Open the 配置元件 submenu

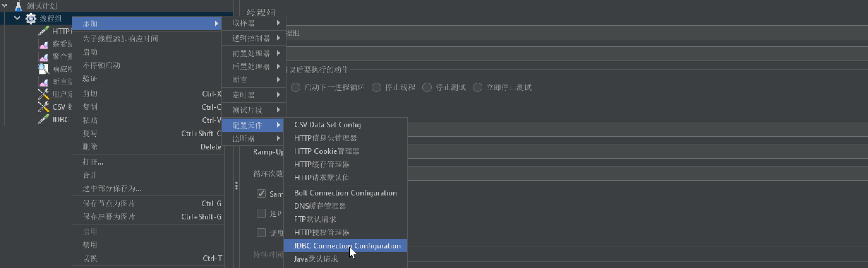(x=253, y=125)
